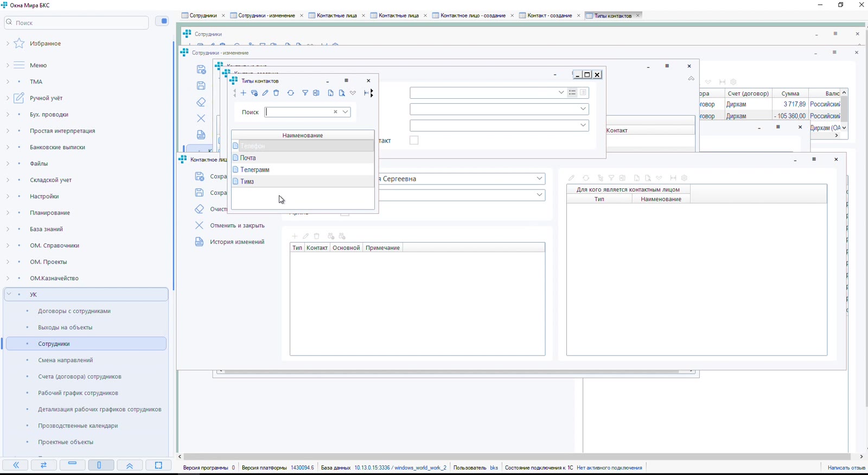Click the Избранное star icon
868x475 pixels.
coord(19,43)
